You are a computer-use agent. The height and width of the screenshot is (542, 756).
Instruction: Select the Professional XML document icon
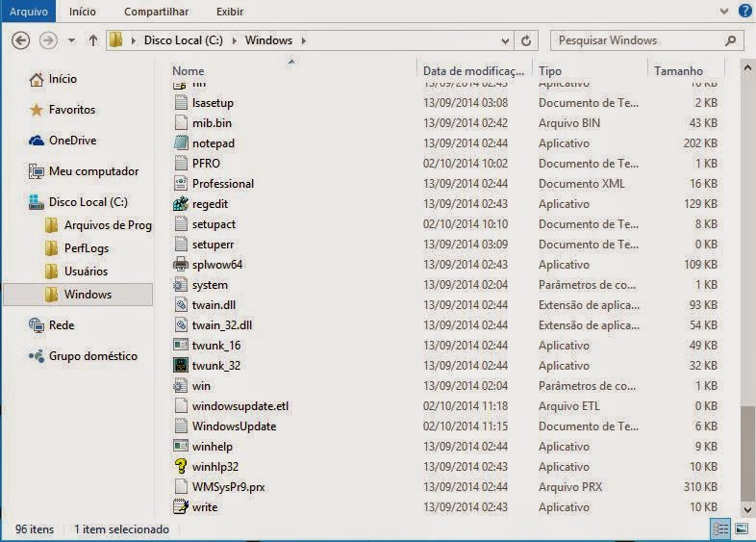181,184
